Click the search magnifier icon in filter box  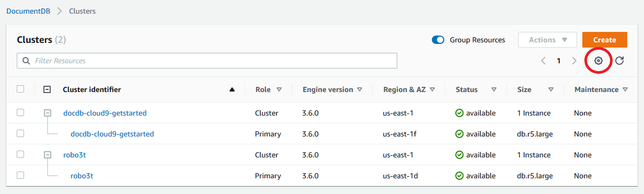click(x=26, y=61)
